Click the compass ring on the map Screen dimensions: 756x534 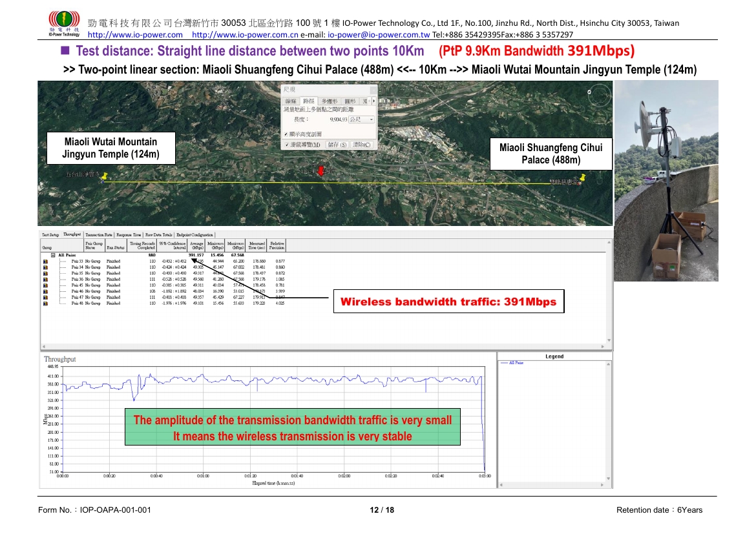pos(600,96)
